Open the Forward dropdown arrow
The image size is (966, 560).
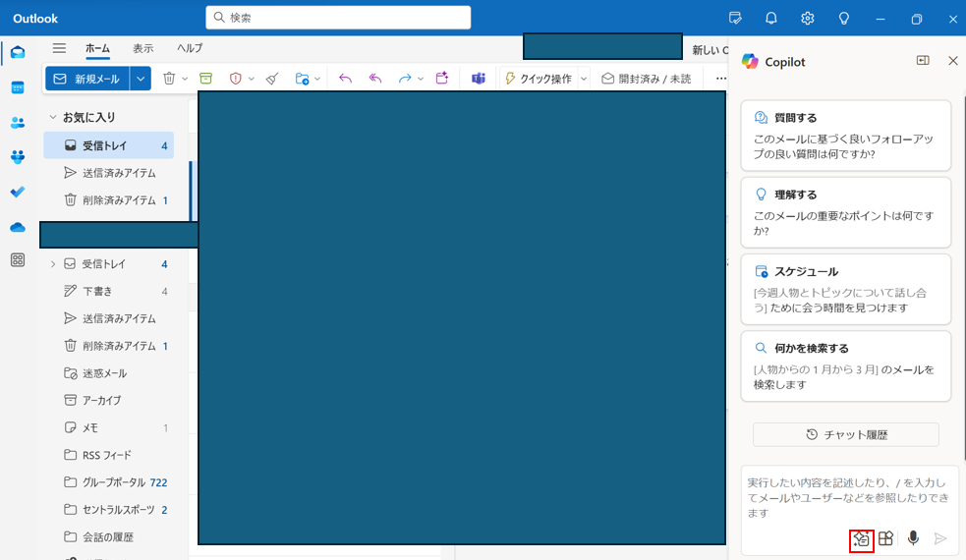(421, 79)
